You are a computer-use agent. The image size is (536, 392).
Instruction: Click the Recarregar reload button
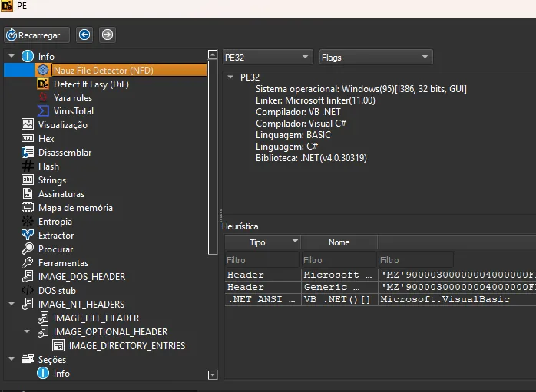click(x=37, y=35)
